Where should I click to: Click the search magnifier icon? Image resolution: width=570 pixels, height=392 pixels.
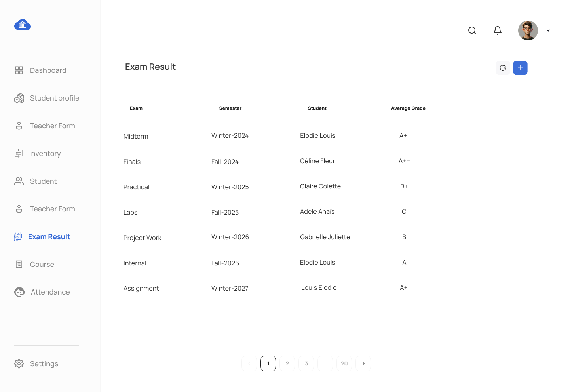pyautogui.click(x=472, y=30)
